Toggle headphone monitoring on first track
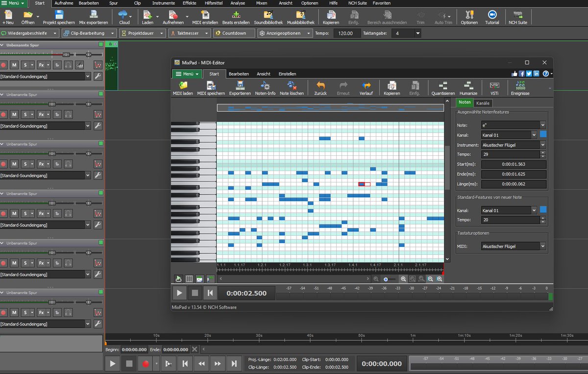 coord(68,65)
